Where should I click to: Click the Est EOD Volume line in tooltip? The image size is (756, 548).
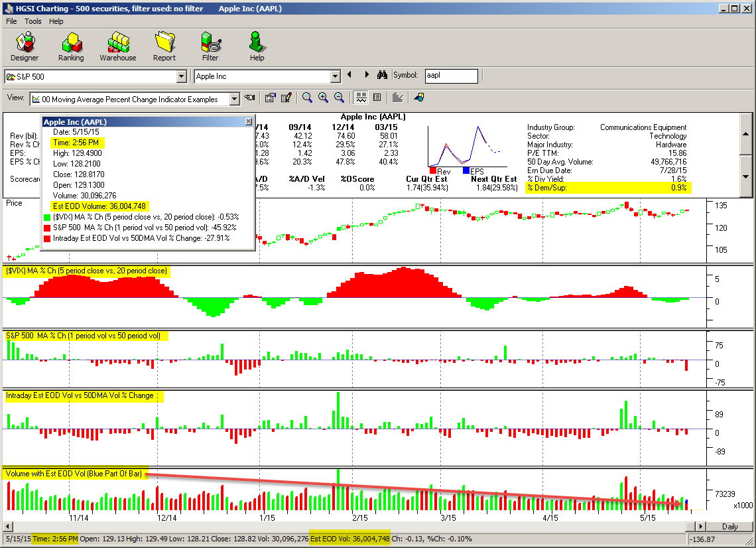(99, 206)
